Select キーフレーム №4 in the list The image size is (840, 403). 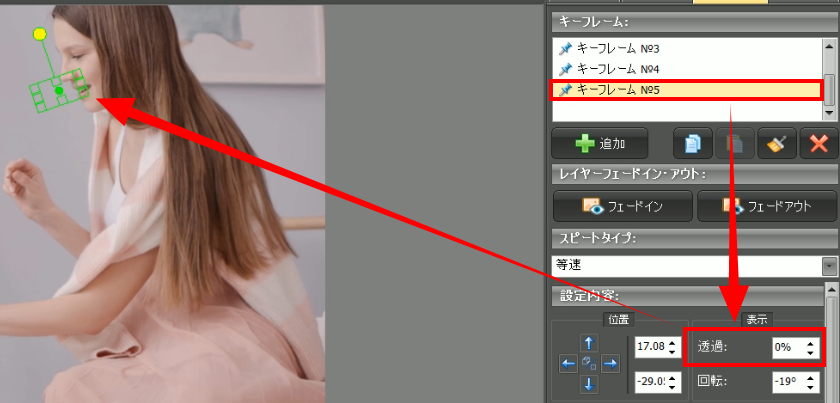point(620,69)
